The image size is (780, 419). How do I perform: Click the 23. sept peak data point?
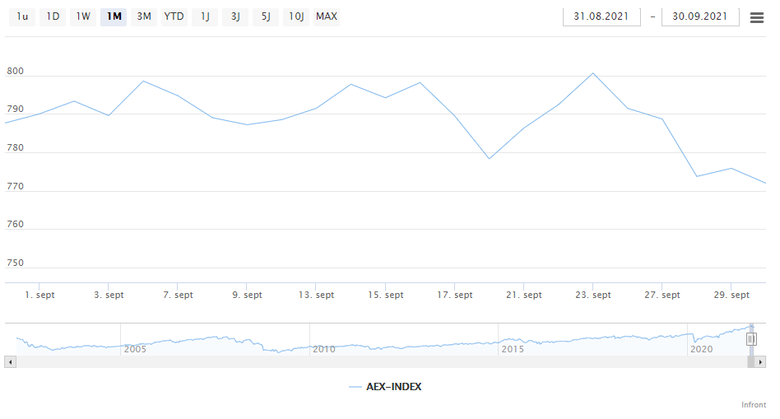point(593,74)
